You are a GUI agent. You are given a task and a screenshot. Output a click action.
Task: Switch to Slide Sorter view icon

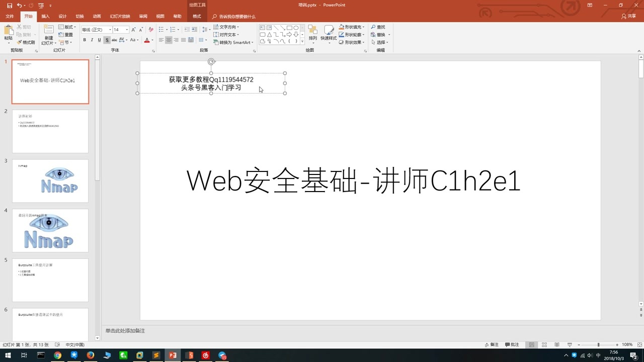544,345
